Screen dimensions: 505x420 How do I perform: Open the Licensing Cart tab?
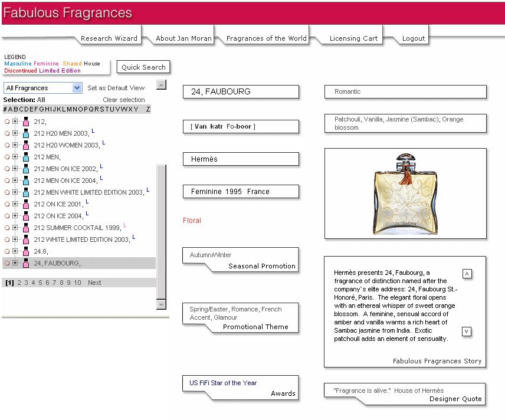click(x=353, y=38)
